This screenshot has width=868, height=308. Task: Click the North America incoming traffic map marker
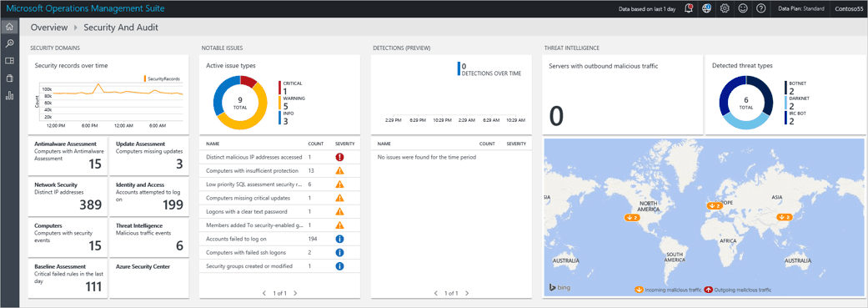[x=632, y=217]
